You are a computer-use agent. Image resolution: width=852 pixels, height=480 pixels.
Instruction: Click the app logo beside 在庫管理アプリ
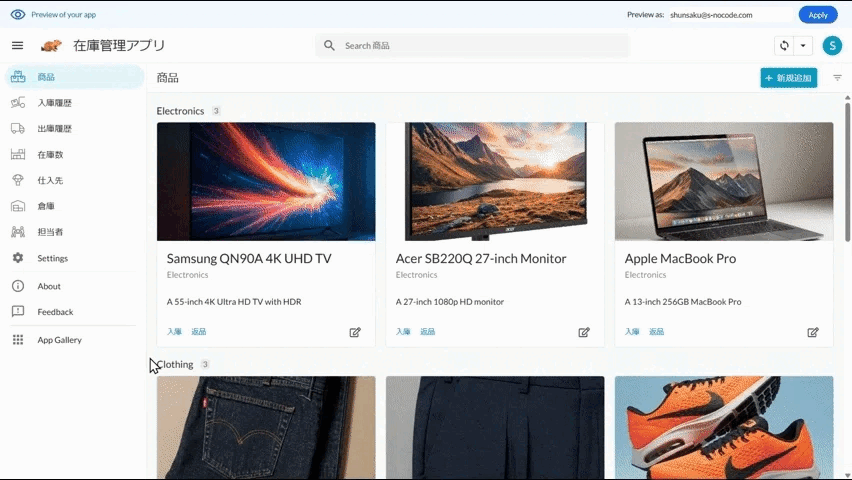coord(51,46)
